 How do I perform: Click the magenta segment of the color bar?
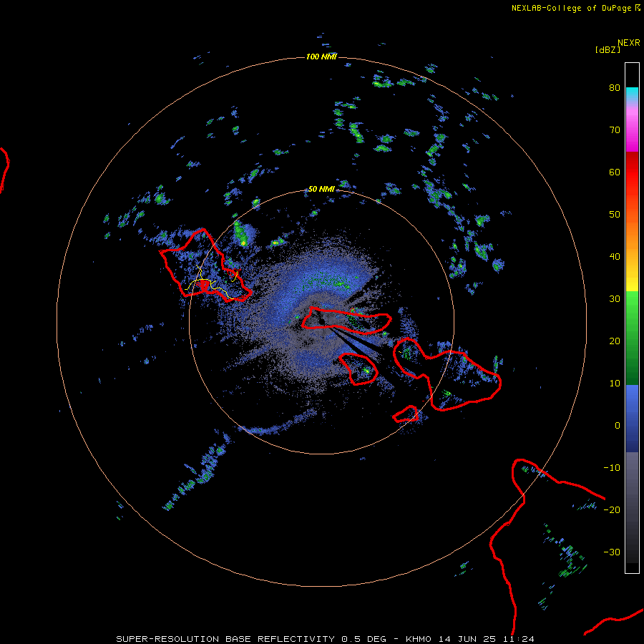click(x=632, y=142)
